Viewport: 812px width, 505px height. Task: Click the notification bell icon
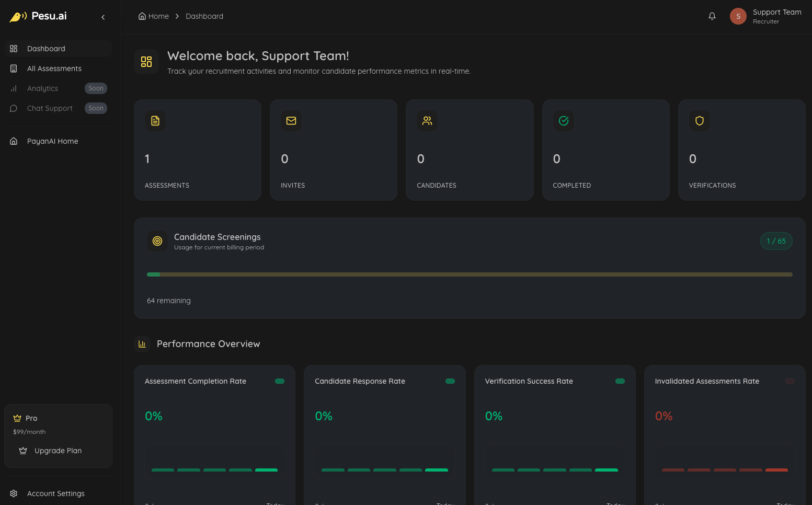[x=712, y=16]
